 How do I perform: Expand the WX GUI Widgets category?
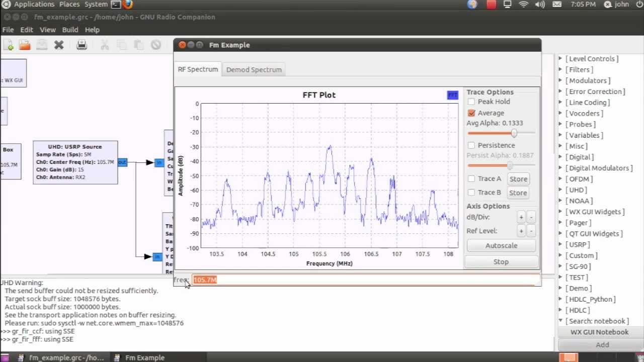pos(560,212)
